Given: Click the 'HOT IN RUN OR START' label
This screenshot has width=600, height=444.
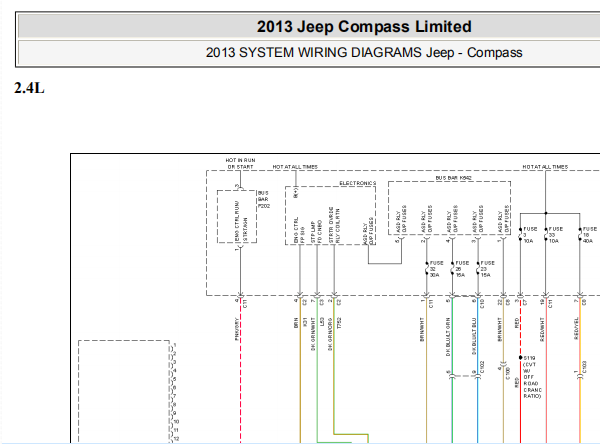Looking at the screenshot, I should (x=240, y=163).
